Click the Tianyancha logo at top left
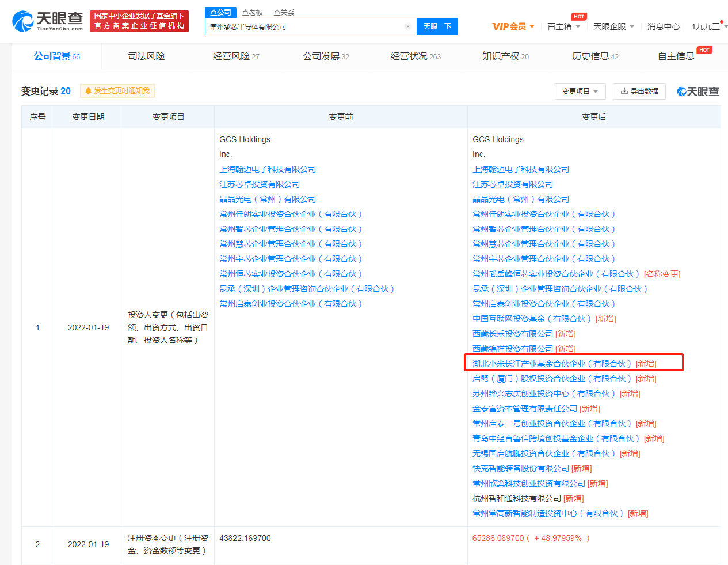This screenshot has width=728, height=565. pyautogui.click(x=47, y=21)
